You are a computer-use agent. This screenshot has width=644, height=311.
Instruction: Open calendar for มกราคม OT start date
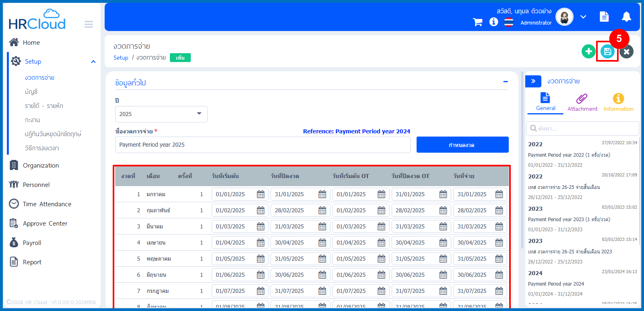382,194
